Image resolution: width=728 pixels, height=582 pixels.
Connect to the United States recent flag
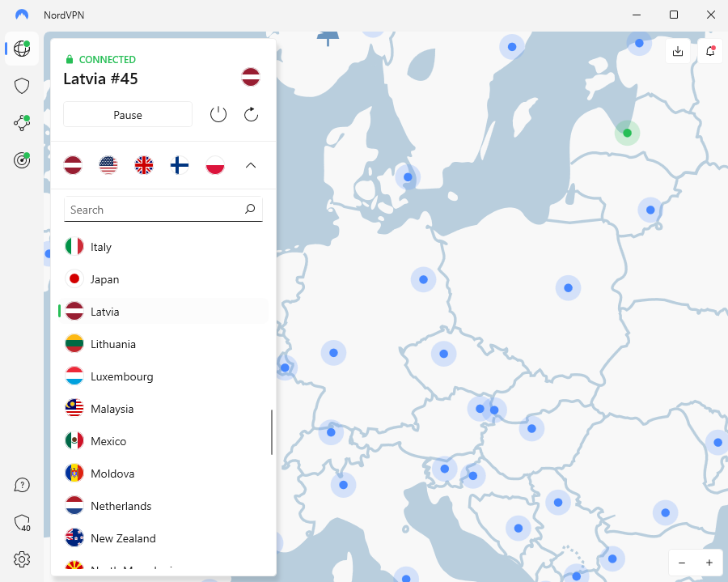pyautogui.click(x=108, y=164)
